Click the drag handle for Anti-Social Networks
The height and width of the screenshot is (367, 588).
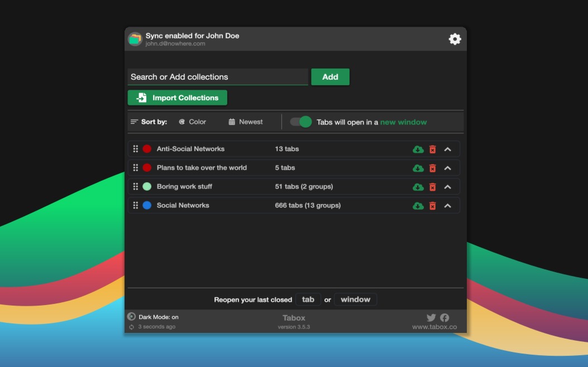click(x=135, y=149)
